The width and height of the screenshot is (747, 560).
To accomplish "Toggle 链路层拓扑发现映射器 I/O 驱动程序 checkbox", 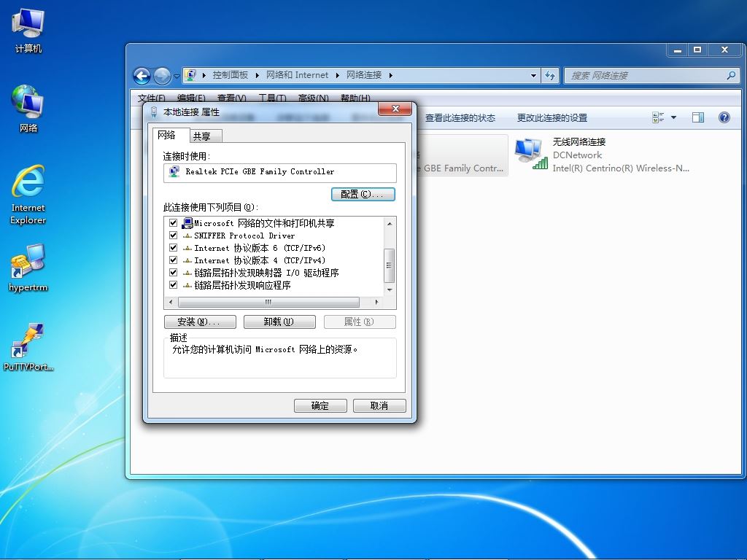I will click(174, 273).
